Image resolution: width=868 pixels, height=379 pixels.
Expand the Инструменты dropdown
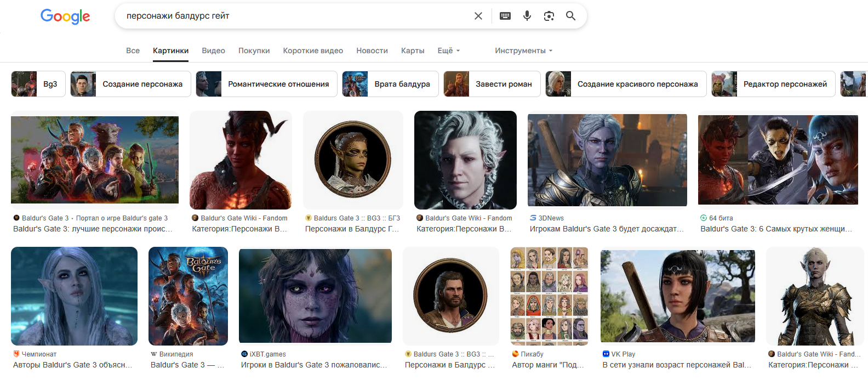pyautogui.click(x=524, y=50)
